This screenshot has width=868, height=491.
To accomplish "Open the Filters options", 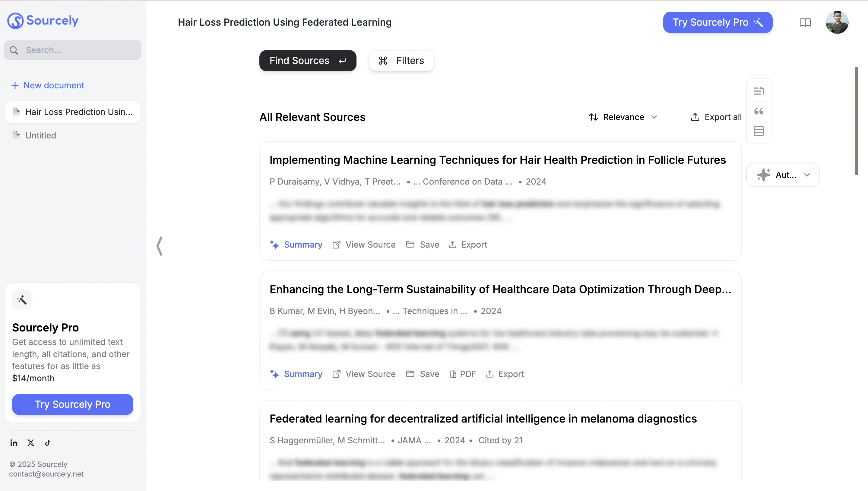I will point(401,61).
